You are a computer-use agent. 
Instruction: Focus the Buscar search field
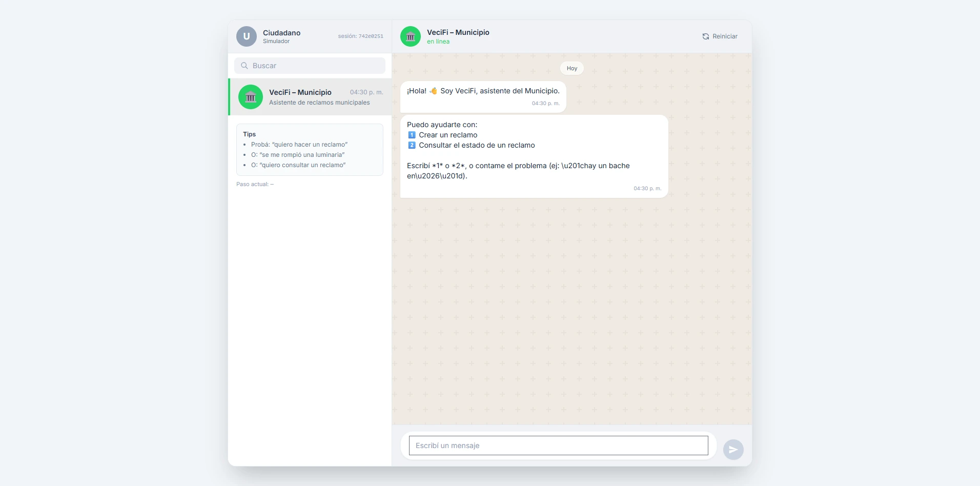pos(310,66)
